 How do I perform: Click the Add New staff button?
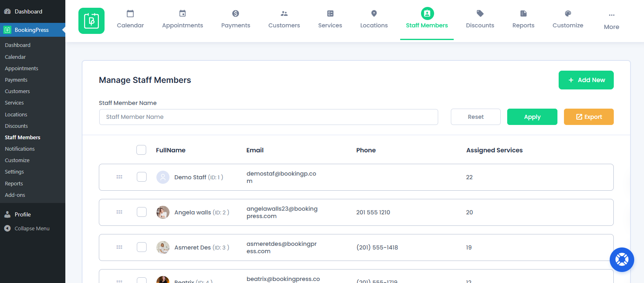586,80
